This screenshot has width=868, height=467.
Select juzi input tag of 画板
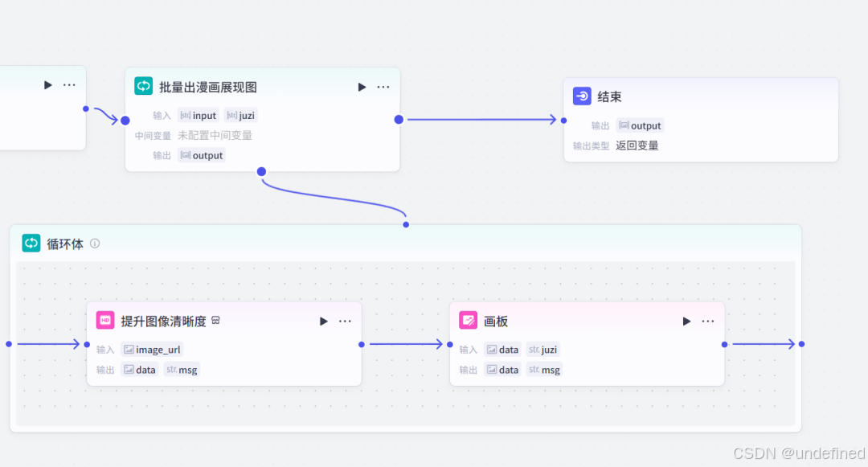[x=542, y=350]
